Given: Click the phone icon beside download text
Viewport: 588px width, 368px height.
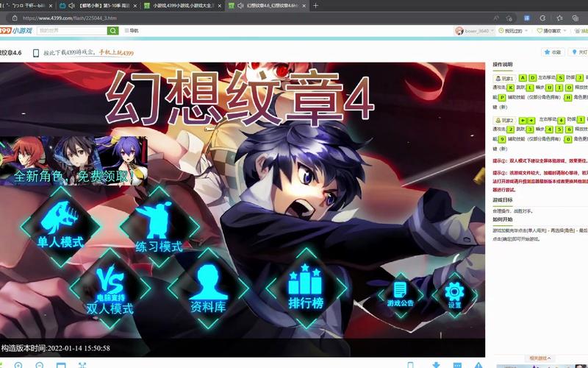Looking at the screenshot, I should pos(36,53).
